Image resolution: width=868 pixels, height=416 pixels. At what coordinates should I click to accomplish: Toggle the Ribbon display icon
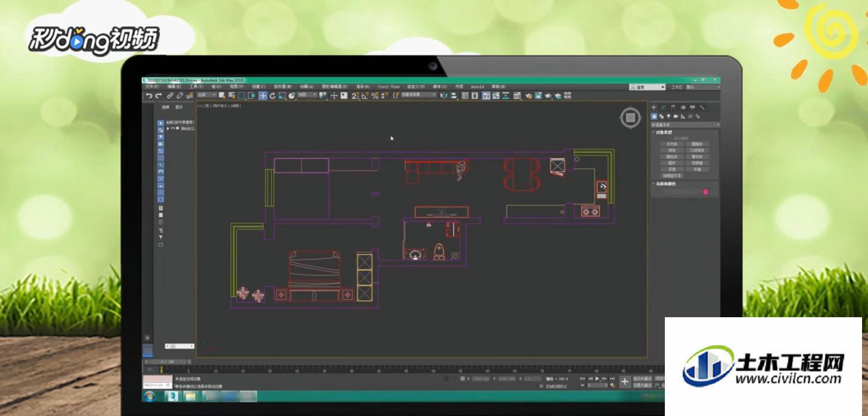486,96
